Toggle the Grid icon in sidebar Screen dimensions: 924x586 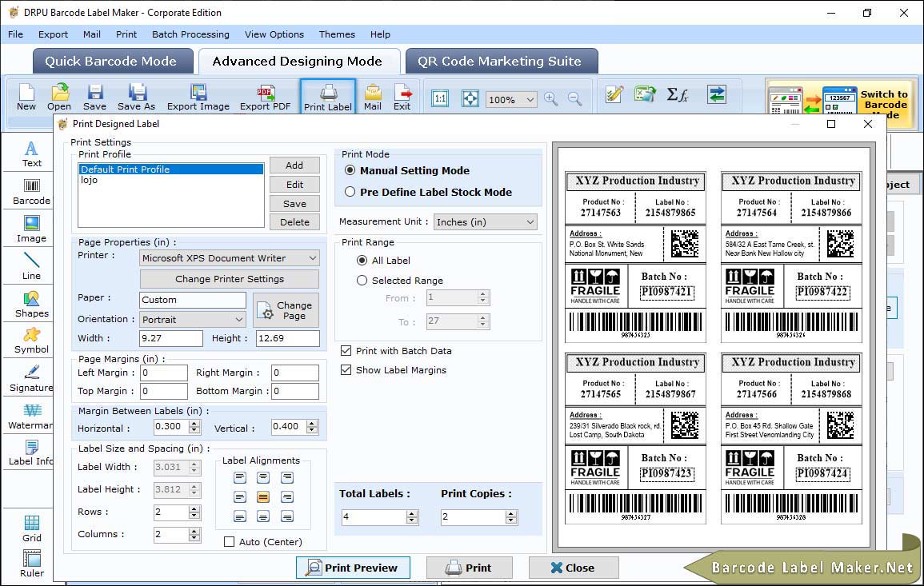pyautogui.click(x=32, y=528)
